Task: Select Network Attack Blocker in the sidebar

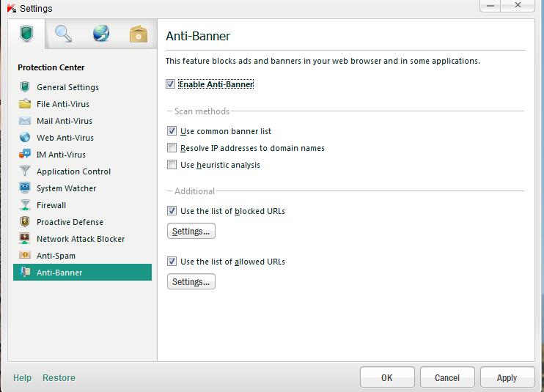Action: pos(81,239)
